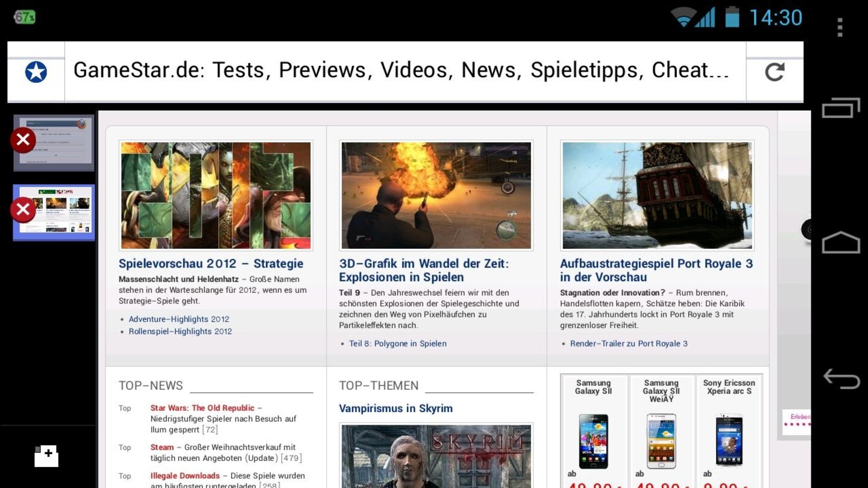Viewport: 868px width, 488px height.
Task: Close the first Firefox start tab
Action: tap(23, 140)
